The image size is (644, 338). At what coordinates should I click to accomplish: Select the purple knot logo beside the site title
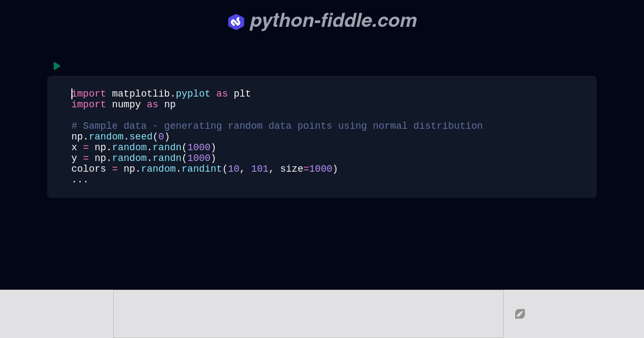(236, 21)
